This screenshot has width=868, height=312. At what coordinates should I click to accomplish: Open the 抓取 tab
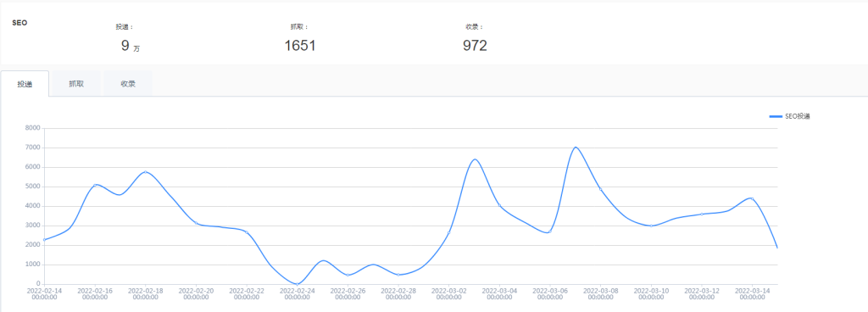pyautogui.click(x=76, y=84)
